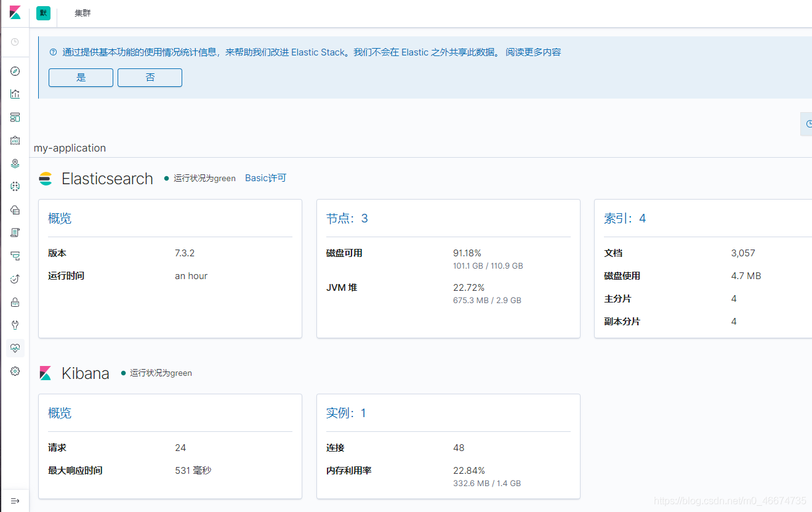The width and height of the screenshot is (812, 512).
Task: Click the JVM heap value 22.72%
Action: tap(468, 288)
